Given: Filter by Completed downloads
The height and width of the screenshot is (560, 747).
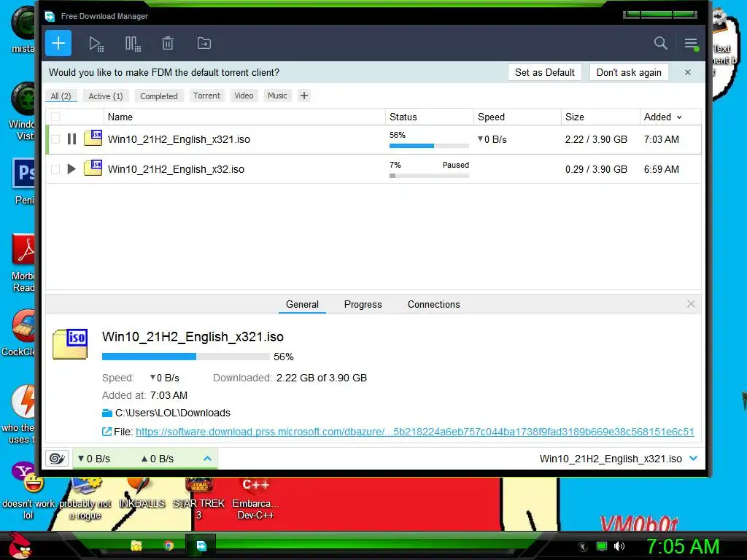Looking at the screenshot, I should click(158, 96).
